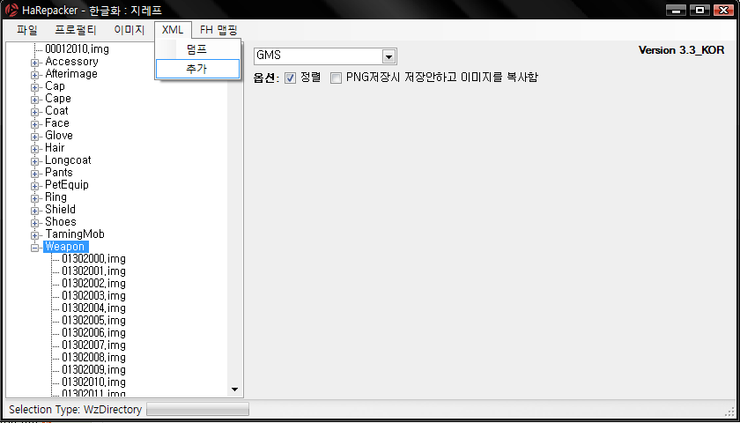Select 01302010.img under Weapon
740x423 pixels.
pos(93,382)
